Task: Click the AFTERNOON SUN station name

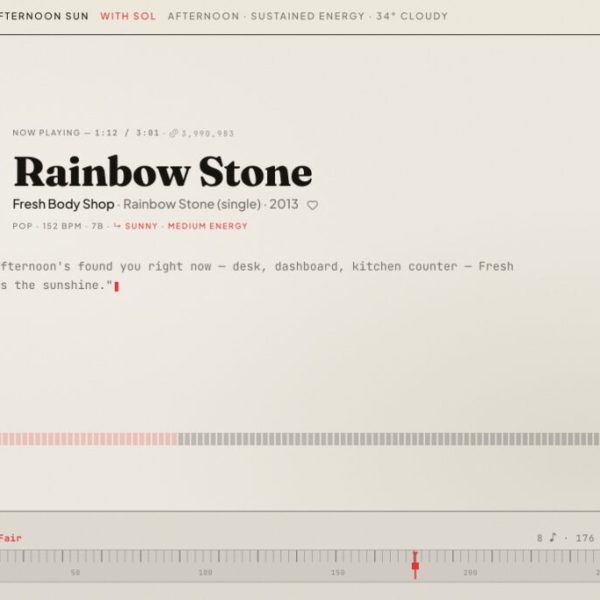Action: [44, 16]
